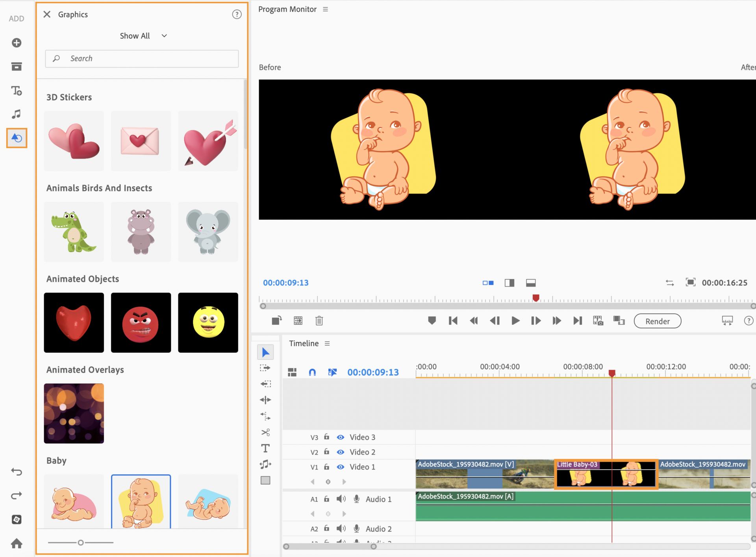
Task: Click the undo arrow icon
Action: tap(16, 472)
